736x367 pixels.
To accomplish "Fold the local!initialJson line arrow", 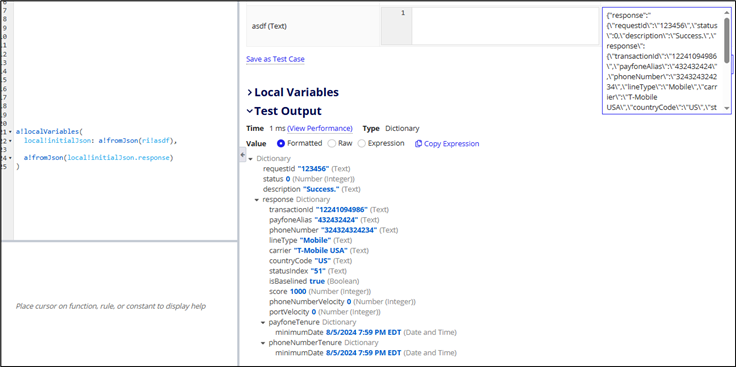I will click(x=11, y=140).
